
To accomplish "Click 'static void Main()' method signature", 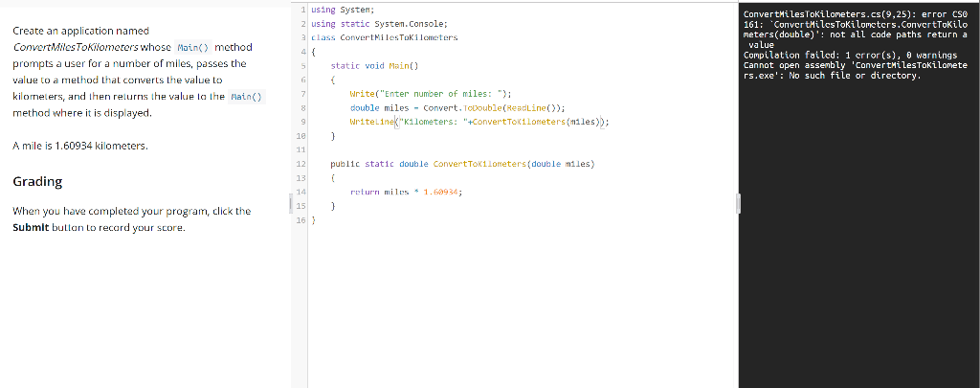I will (x=374, y=65).
